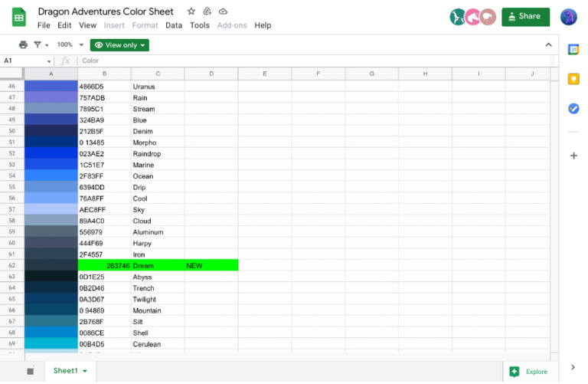This screenshot has width=588, height=384.
Task: Open Google Keep side panel icon
Action: [573, 79]
